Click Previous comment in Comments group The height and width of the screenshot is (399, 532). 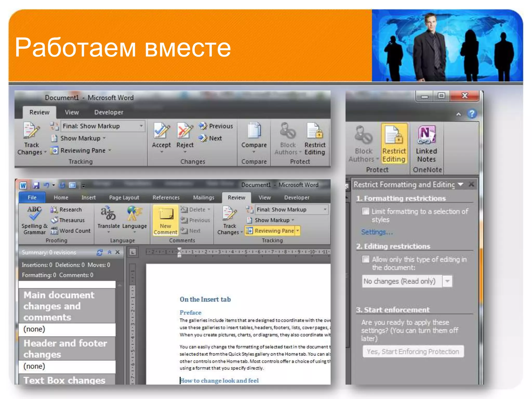click(195, 220)
